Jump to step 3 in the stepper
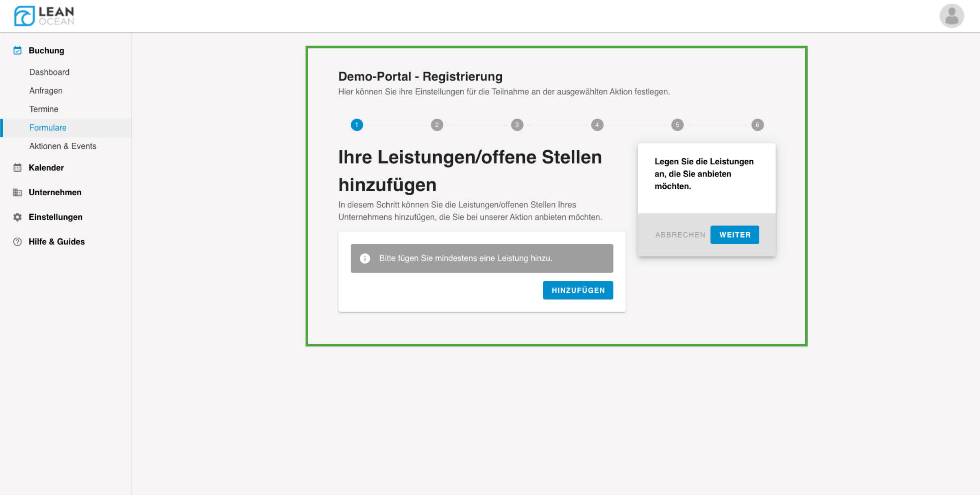The width and height of the screenshot is (980, 495). (x=517, y=125)
